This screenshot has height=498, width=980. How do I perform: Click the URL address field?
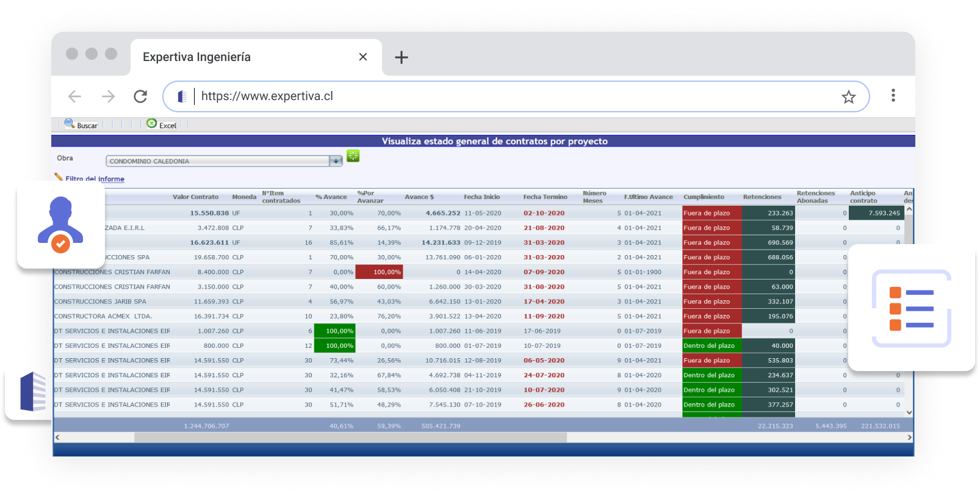[x=513, y=96]
